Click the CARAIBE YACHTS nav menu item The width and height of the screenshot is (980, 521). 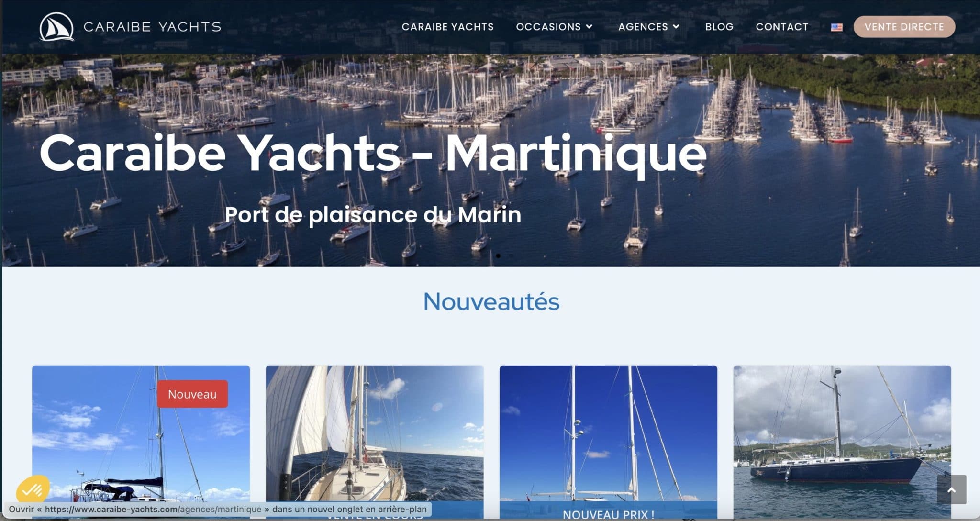(x=447, y=27)
